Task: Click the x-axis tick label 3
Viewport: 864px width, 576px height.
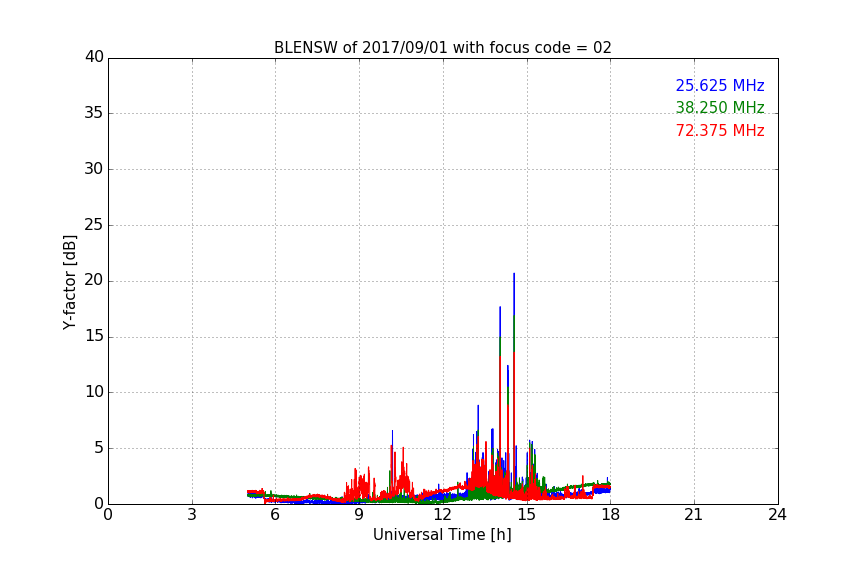Action: (x=192, y=515)
